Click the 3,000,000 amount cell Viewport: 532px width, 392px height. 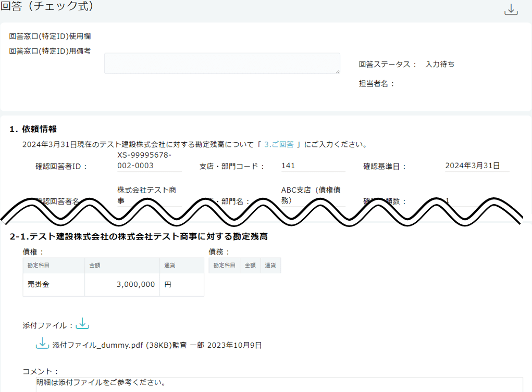pos(122,284)
